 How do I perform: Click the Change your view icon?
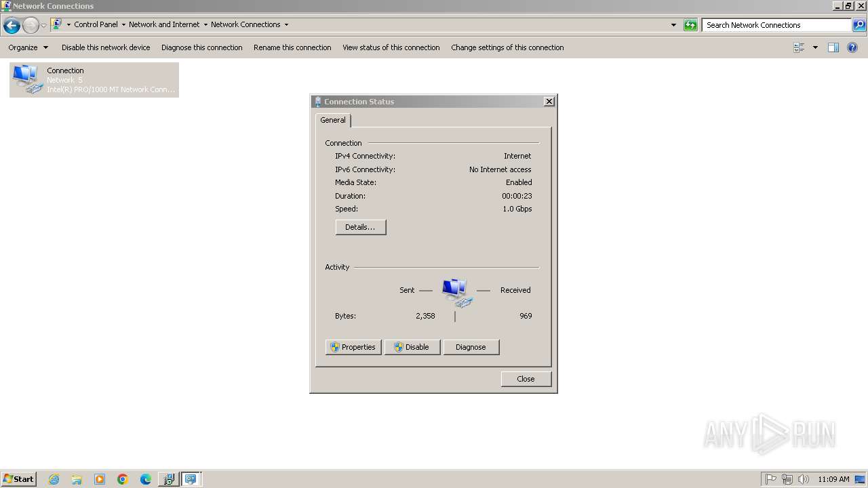[799, 47]
